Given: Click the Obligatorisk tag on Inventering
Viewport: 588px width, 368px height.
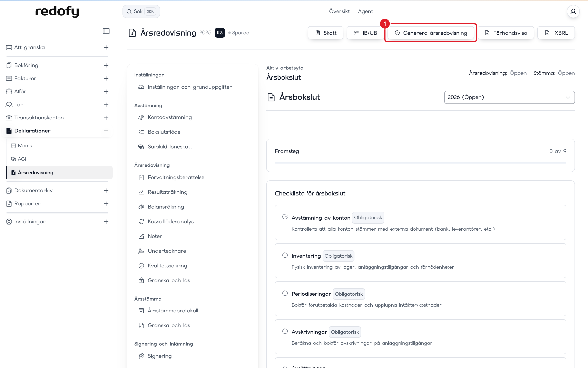Looking at the screenshot, I should pyautogui.click(x=338, y=256).
